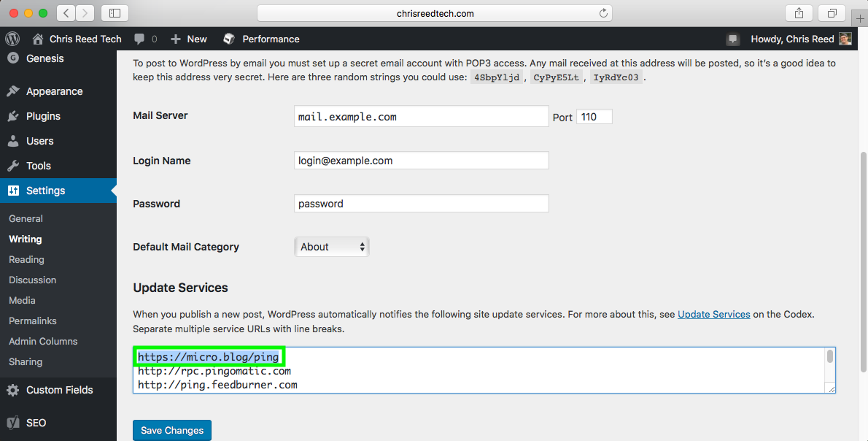Open the Yoast SEO panel icon
The width and height of the screenshot is (868, 441).
pyautogui.click(x=12, y=422)
